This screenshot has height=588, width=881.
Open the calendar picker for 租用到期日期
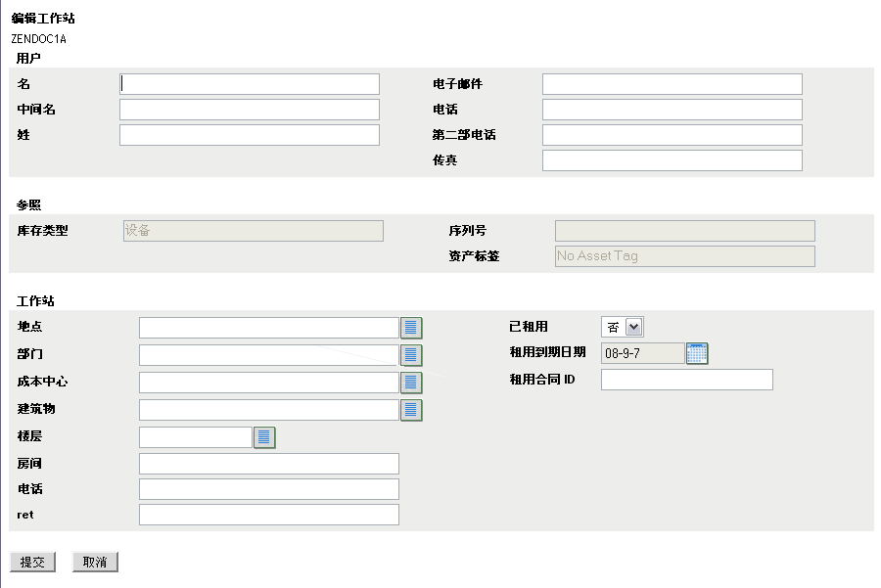point(697,353)
